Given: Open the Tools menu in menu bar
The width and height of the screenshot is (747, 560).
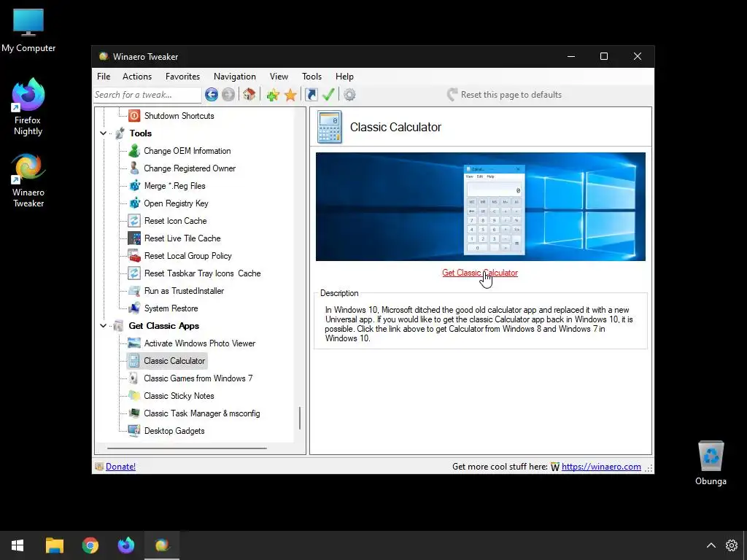Looking at the screenshot, I should click(x=311, y=76).
